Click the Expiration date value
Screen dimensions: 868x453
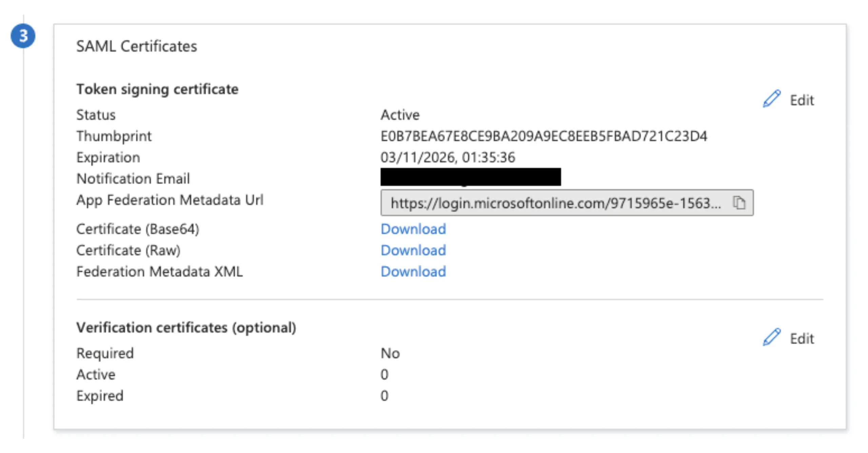pyautogui.click(x=448, y=157)
